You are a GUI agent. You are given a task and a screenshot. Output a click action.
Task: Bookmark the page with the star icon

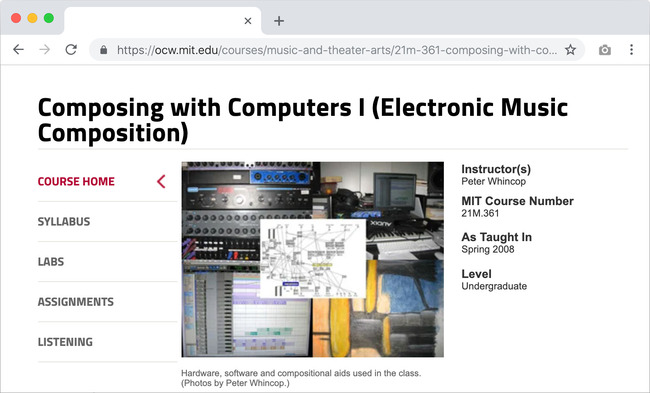[x=570, y=50]
